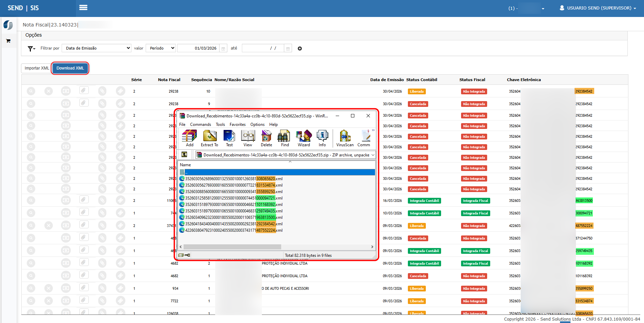Viewport: 644px width, 323px height.
Task: Click the shopping cart sidebar icon
Action: 8,41
